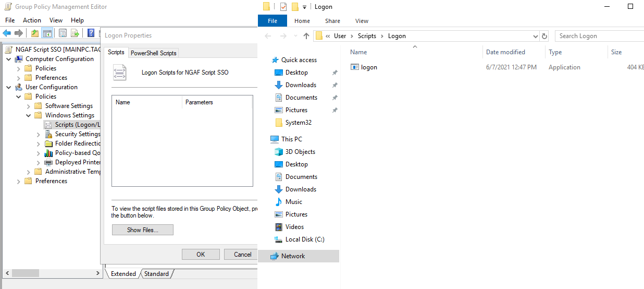Open the Action menu in Policy Editor
The image size is (644, 289).
point(32,20)
